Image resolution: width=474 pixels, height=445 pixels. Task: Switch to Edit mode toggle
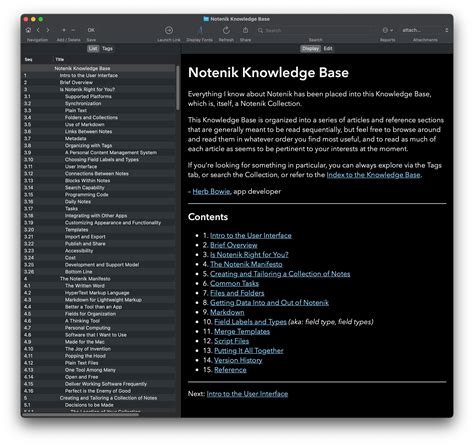tap(328, 49)
